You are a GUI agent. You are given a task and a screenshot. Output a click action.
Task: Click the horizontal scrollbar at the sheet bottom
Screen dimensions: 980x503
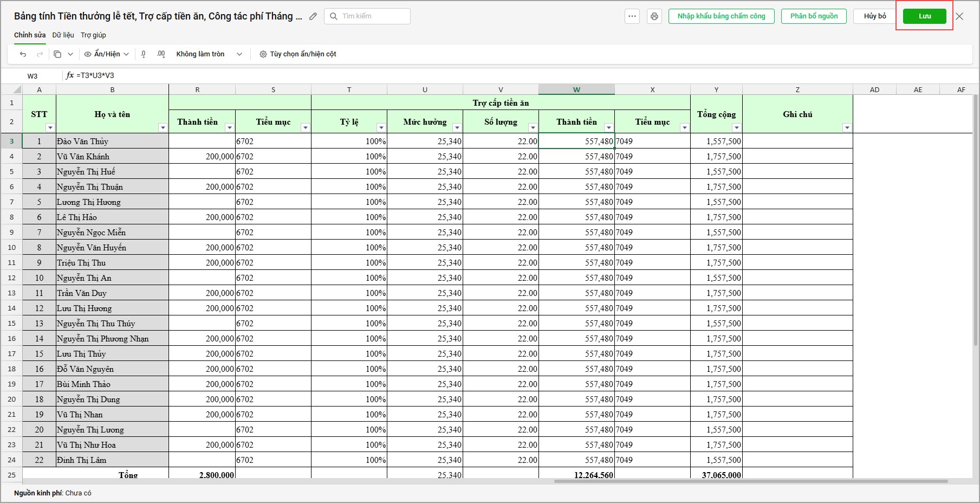751,481
